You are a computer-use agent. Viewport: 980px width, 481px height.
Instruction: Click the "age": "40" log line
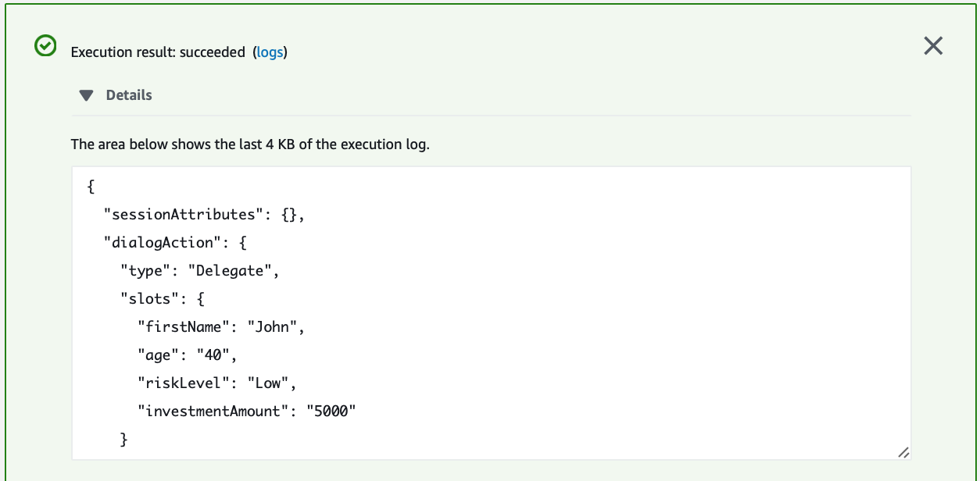(187, 355)
